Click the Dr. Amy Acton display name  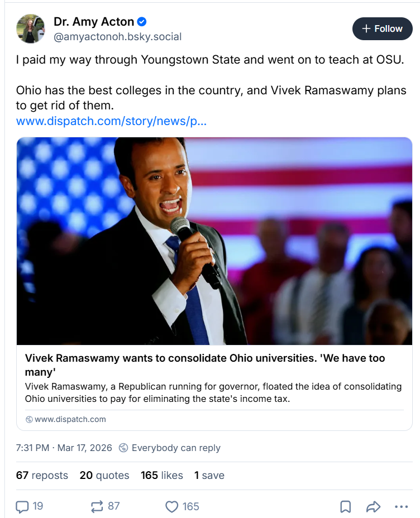(94, 22)
